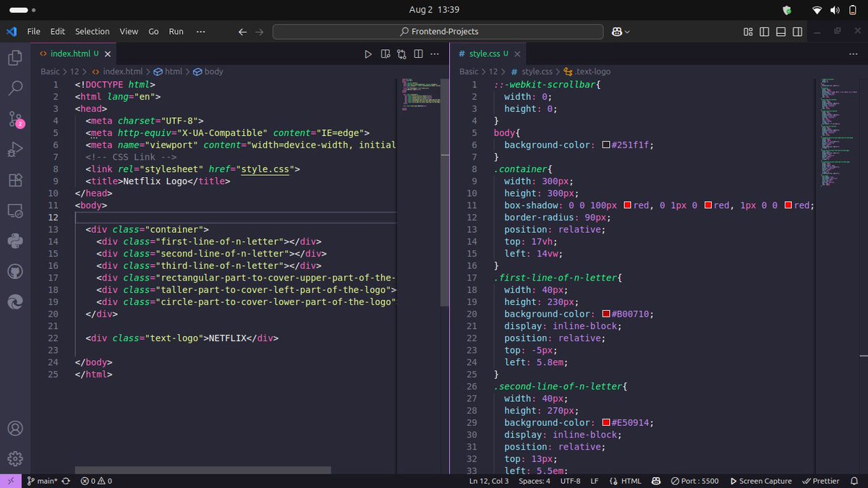Go forward with the navigation arrow

pyautogui.click(x=259, y=32)
